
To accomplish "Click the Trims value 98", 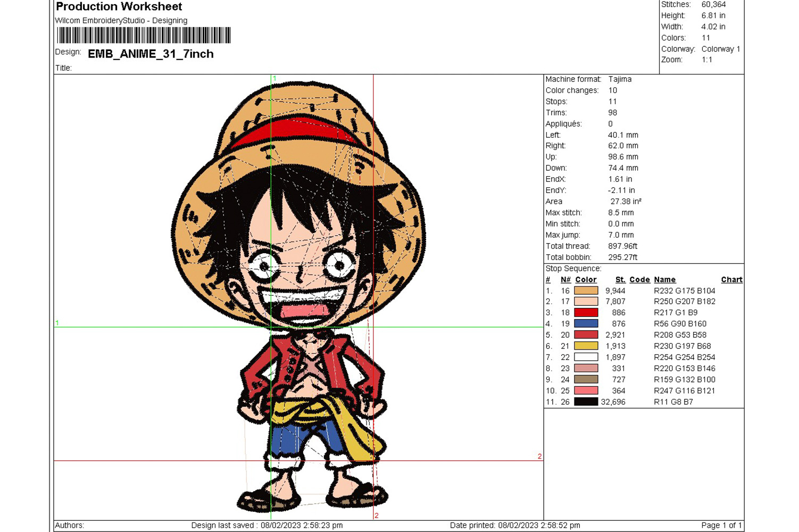I will [613, 113].
